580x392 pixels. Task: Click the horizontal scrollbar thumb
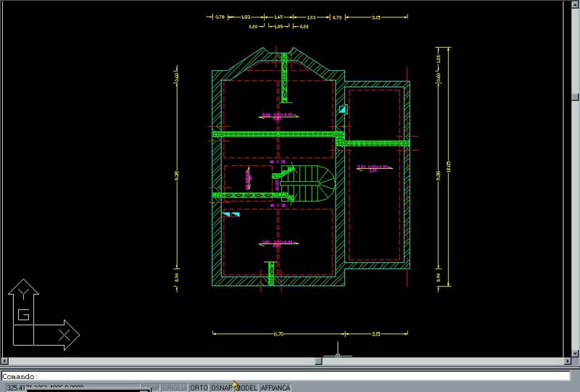click(x=319, y=361)
